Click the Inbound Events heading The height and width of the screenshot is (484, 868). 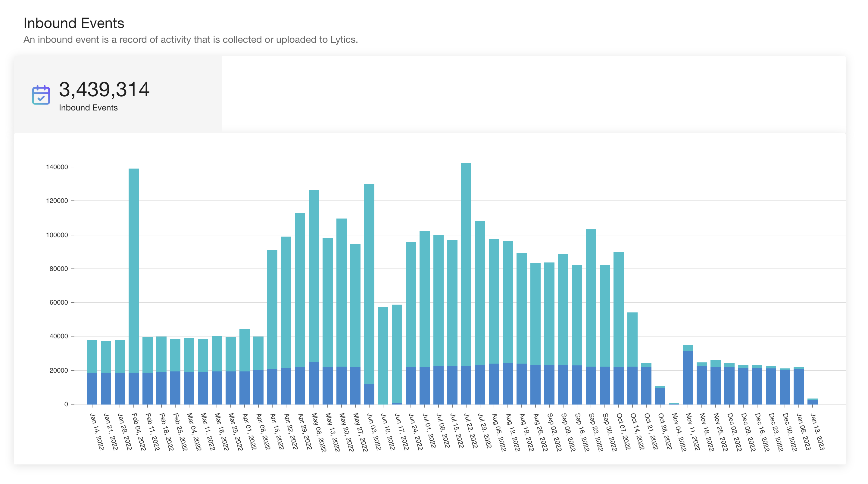pos(74,23)
